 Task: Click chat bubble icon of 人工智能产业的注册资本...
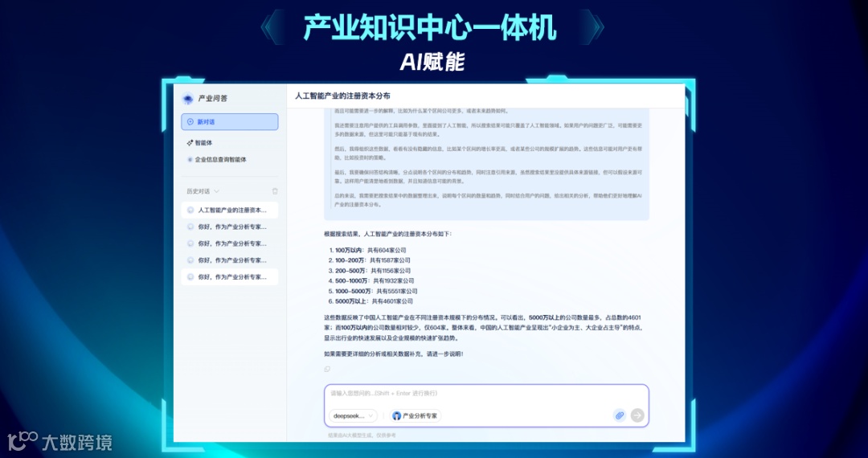[x=190, y=211]
